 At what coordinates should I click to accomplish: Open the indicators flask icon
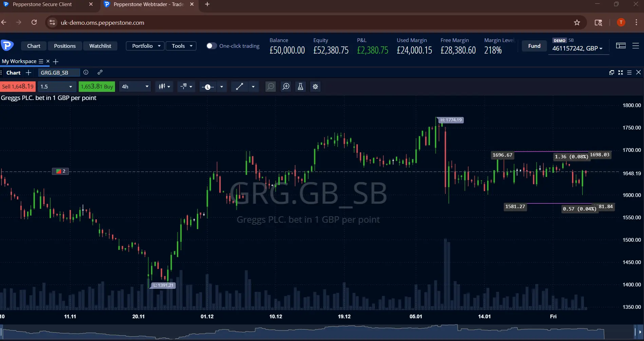click(x=300, y=86)
